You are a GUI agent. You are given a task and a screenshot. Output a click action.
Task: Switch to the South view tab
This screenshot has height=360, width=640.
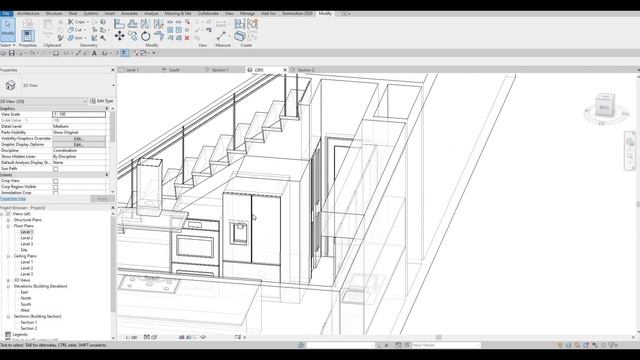[x=174, y=70]
